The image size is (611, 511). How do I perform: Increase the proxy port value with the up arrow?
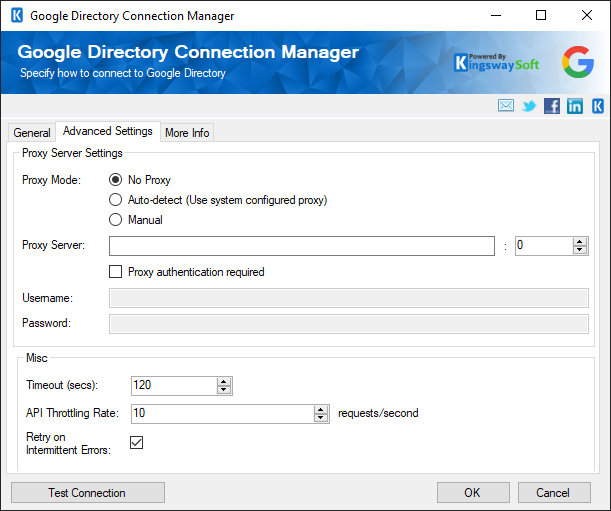click(x=580, y=242)
